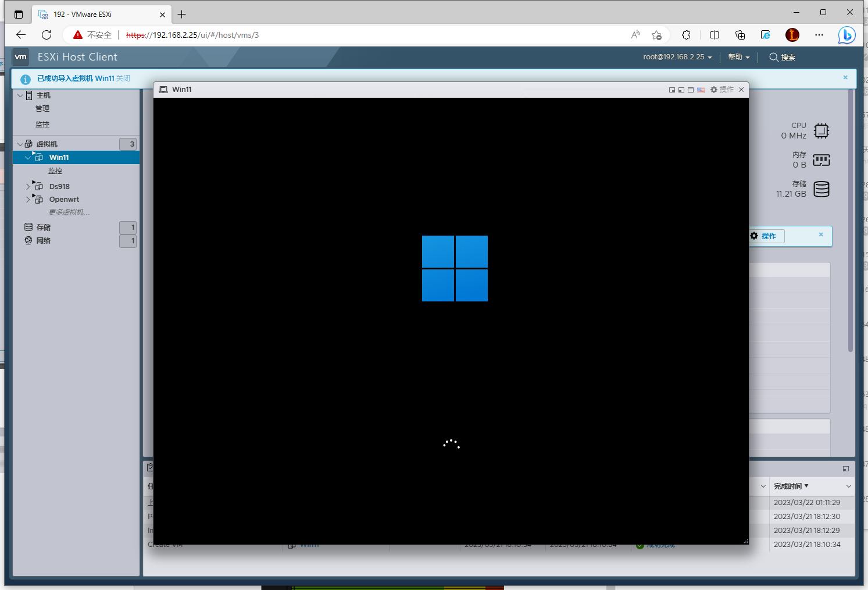The image size is (868, 590).
Task: Sort by 完成时间 column header
Action: [x=788, y=486]
